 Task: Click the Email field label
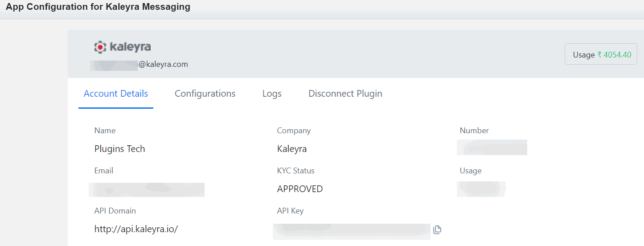point(103,171)
